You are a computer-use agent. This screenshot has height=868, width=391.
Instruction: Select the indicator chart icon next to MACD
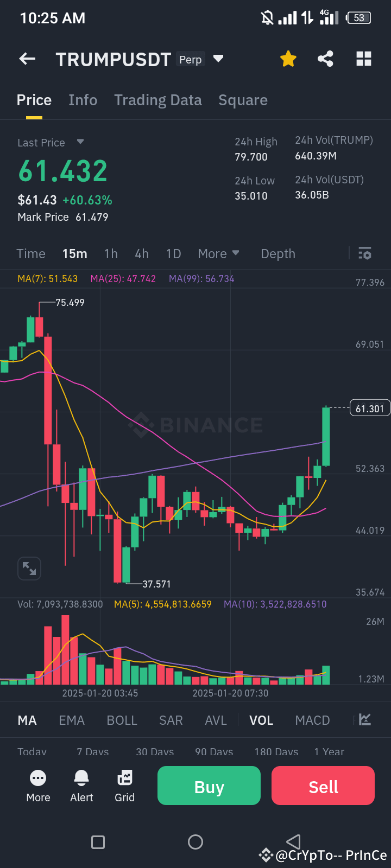click(364, 720)
